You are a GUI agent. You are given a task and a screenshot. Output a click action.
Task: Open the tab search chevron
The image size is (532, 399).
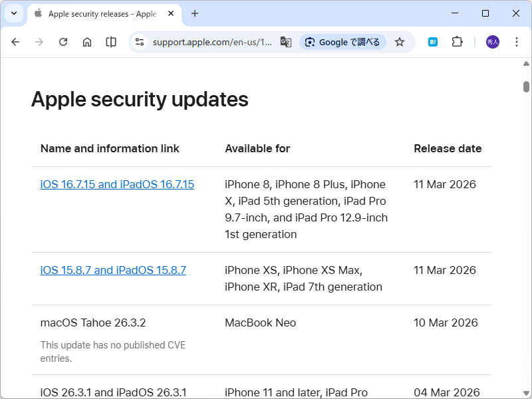tap(13, 14)
